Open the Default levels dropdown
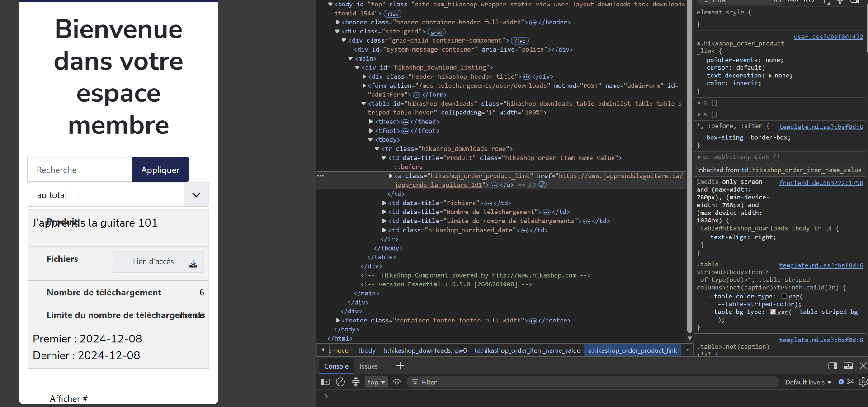 [x=808, y=382]
